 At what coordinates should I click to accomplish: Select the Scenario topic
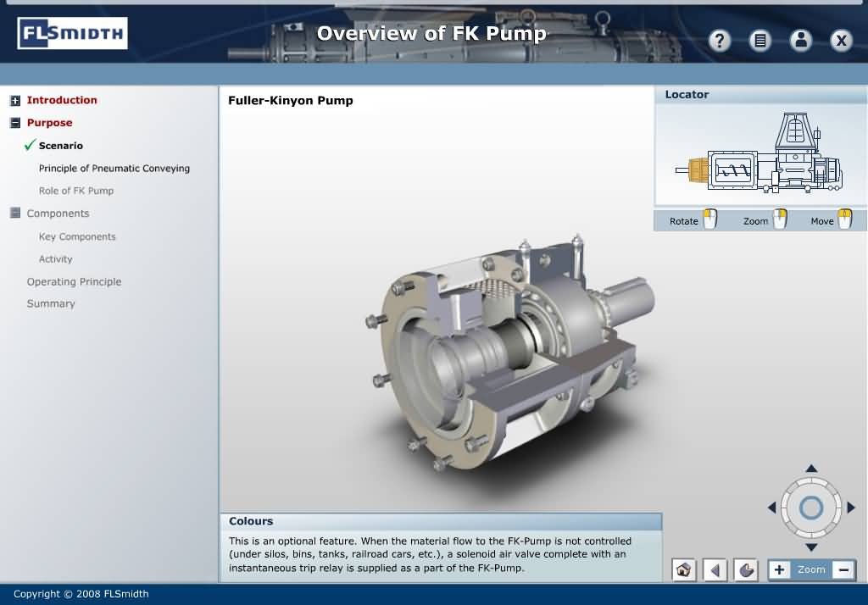coord(61,146)
